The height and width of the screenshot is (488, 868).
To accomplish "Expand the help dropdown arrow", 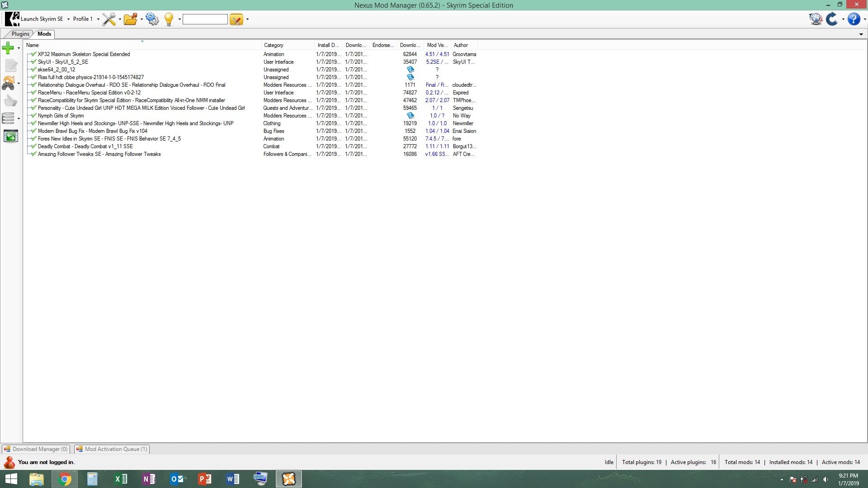I will pos(864,19).
